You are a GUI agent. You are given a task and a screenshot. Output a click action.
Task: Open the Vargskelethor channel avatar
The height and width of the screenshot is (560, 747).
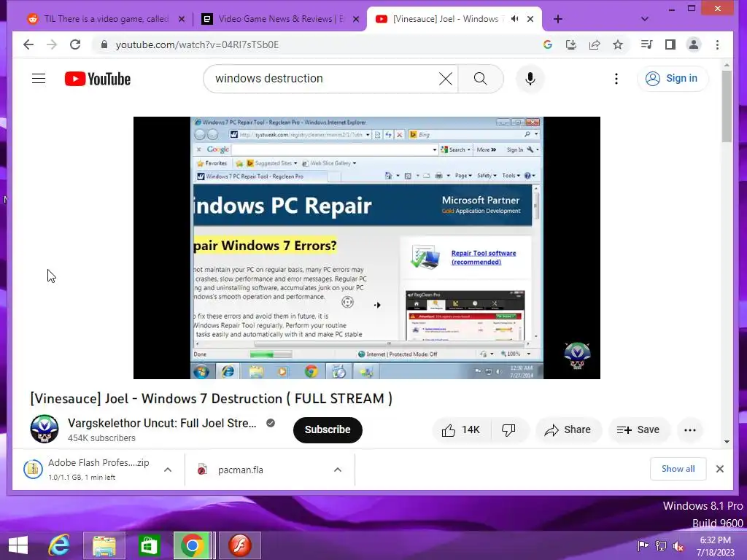[x=44, y=429]
